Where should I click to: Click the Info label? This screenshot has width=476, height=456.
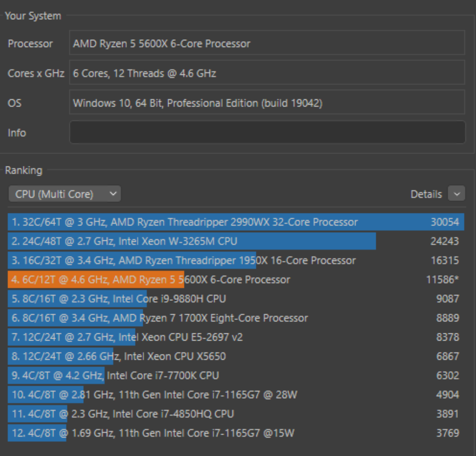[17, 132]
